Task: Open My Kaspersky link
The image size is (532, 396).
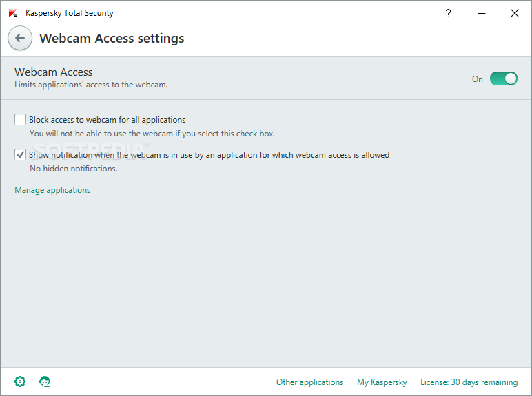Action: [382, 382]
